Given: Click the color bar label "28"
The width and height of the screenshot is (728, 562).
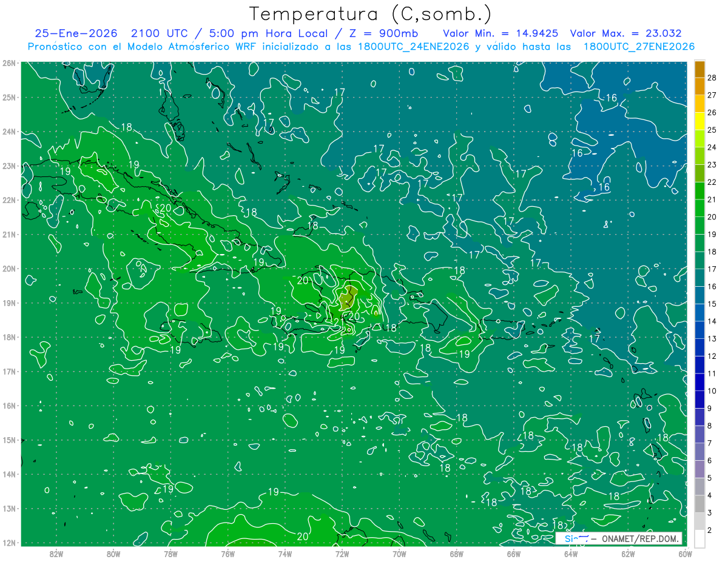Looking at the screenshot, I should 712,78.
